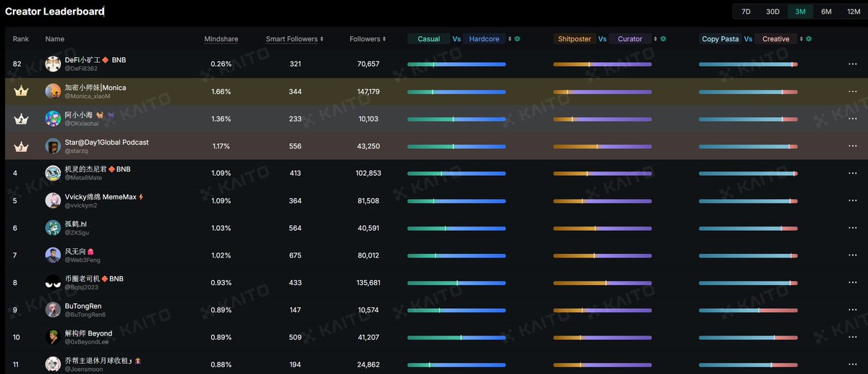Switch to the 12M time range
Screen dimensions: 868x374
point(854,12)
